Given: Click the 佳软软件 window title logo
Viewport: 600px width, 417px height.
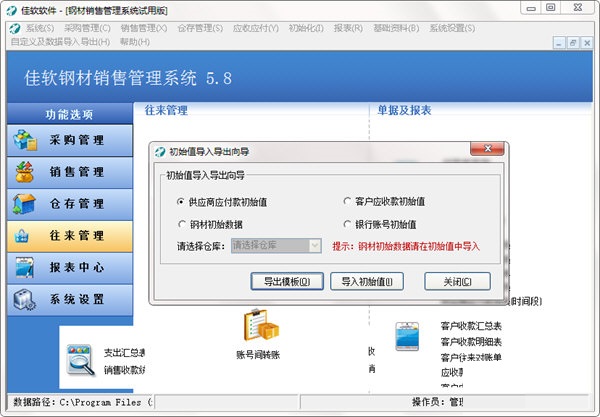Looking at the screenshot, I should click(x=11, y=11).
